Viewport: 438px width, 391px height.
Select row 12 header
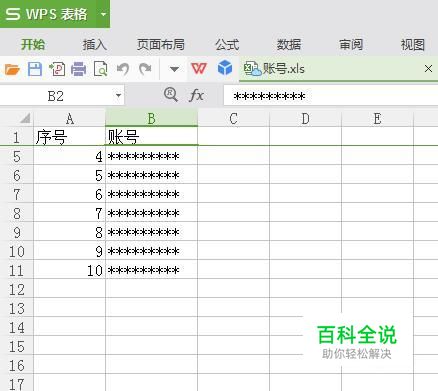17,289
